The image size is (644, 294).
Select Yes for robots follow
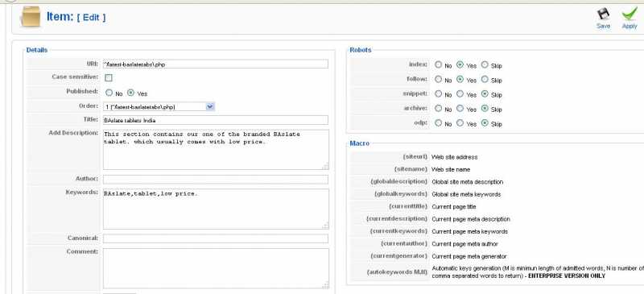(460, 80)
